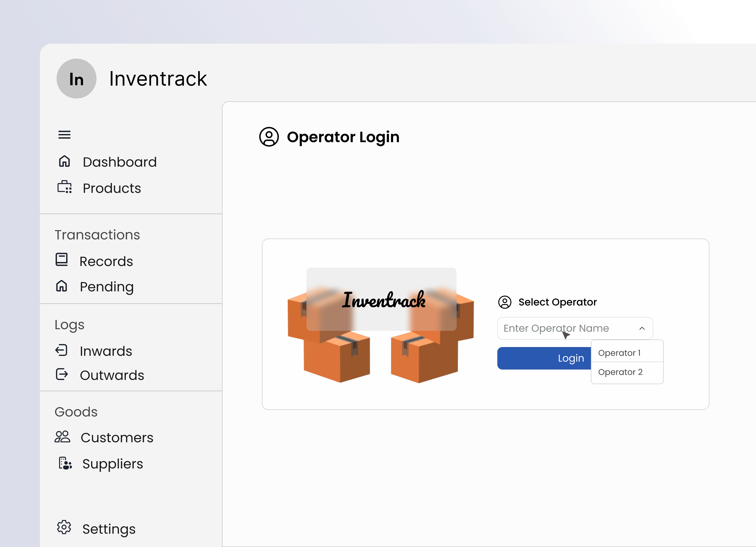Click the Settings gear icon
This screenshot has width=756, height=547.
click(x=64, y=527)
